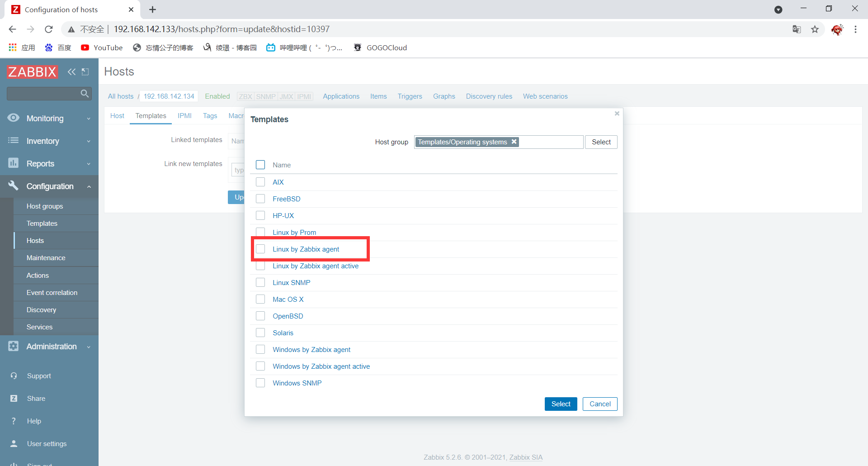
Task: Click the Share Z icon
Action: click(x=14, y=398)
